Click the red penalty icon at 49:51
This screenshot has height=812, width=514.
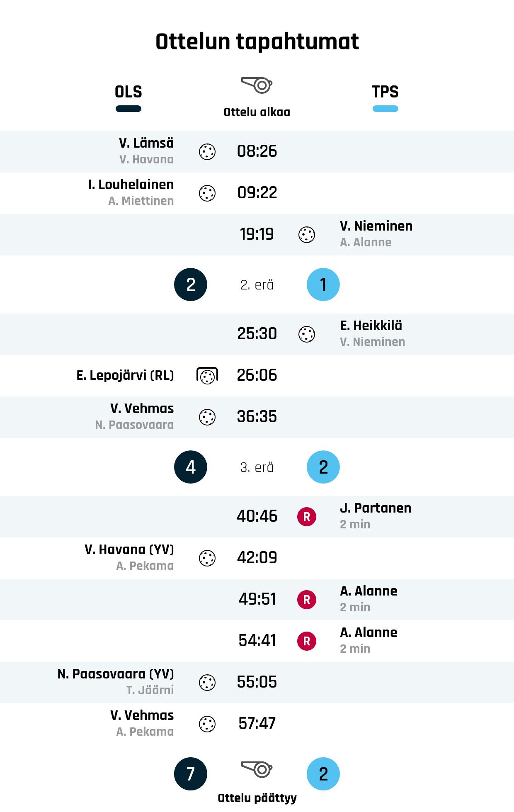point(307,600)
